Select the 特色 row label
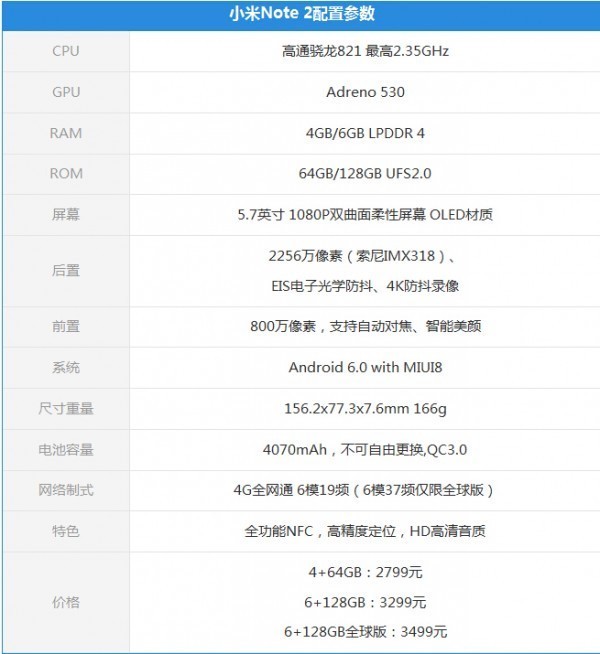This screenshot has height=654, width=600. [66, 531]
